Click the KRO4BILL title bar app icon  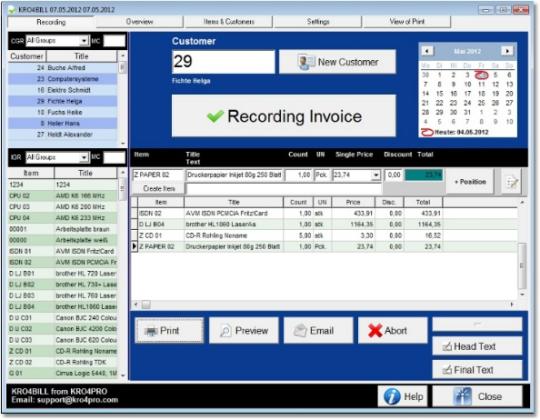click(x=12, y=10)
